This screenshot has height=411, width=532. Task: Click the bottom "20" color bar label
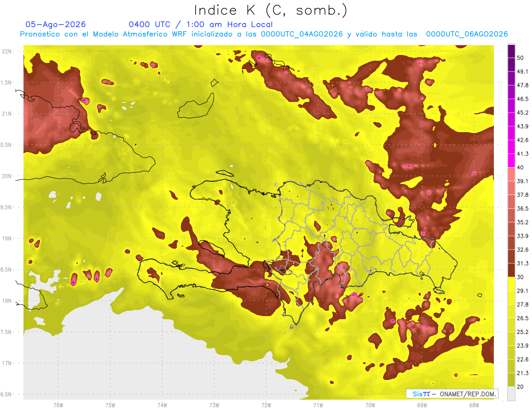(x=520, y=387)
